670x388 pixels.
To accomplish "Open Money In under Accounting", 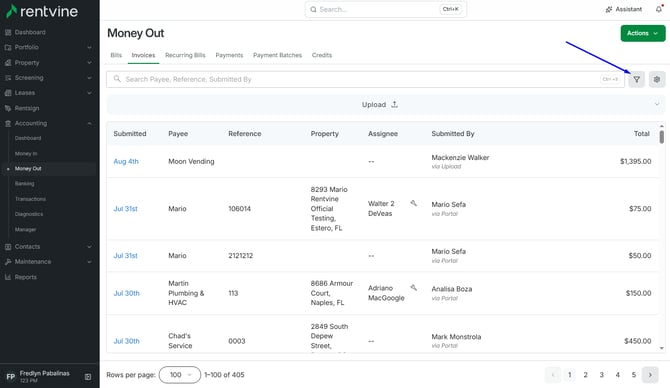I will (26, 153).
